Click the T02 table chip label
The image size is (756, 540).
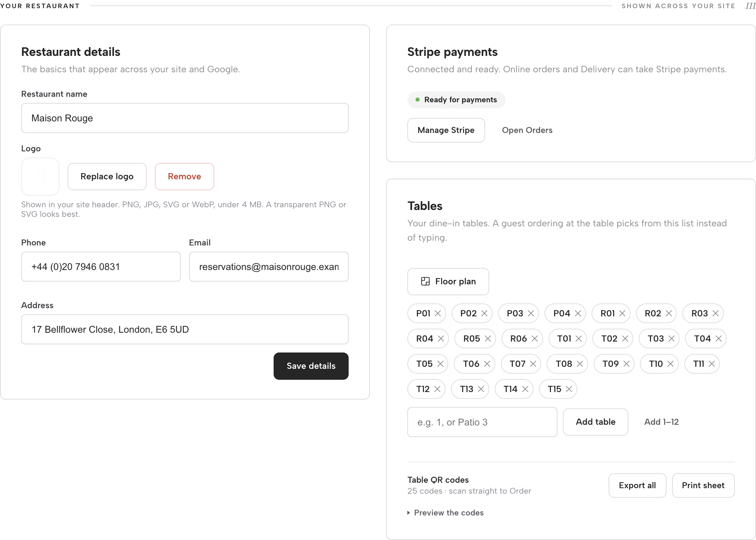click(609, 339)
